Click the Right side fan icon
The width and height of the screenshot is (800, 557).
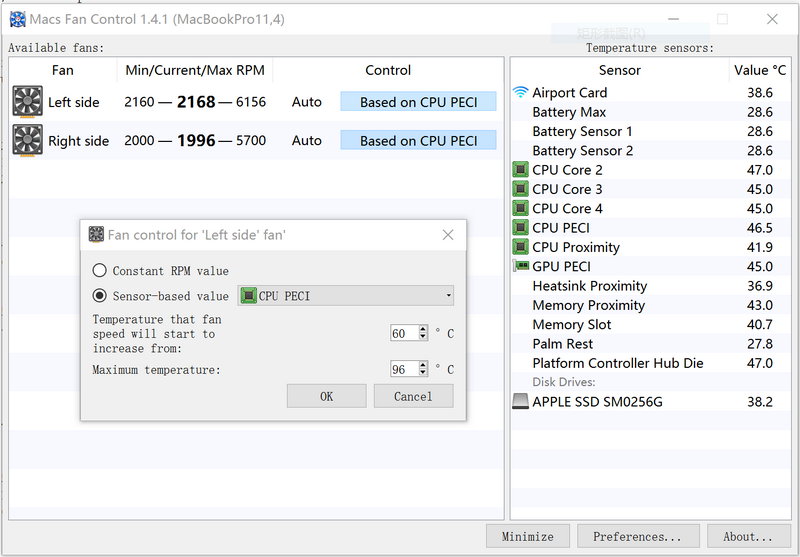click(x=28, y=141)
